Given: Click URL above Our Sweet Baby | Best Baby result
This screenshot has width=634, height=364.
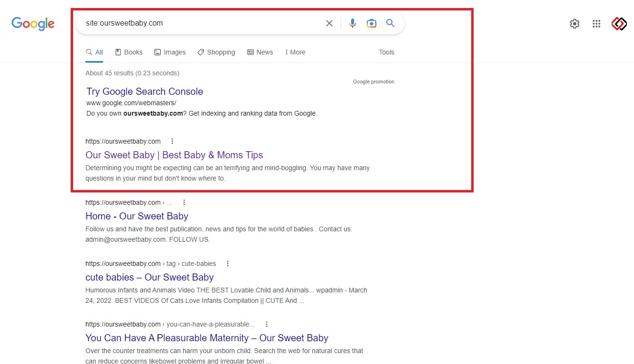Looking at the screenshot, I should pyautogui.click(x=123, y=141).
